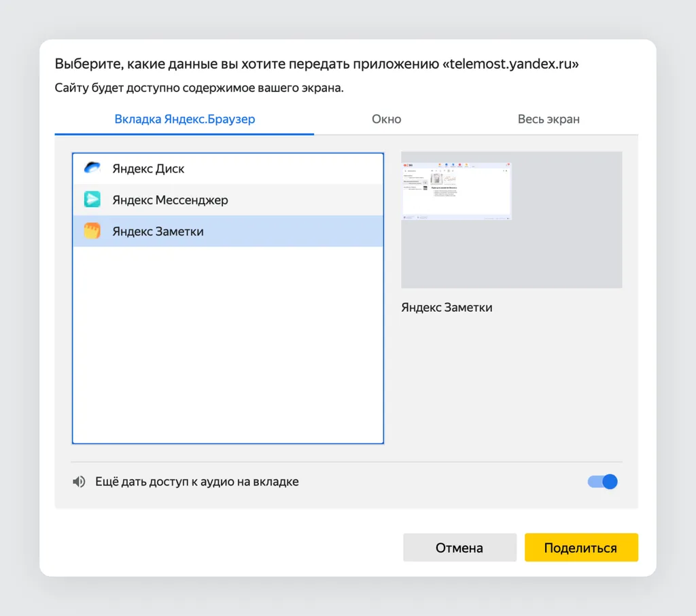Click the speaker audio icon
Screen dimensions: 696x616
[x=79, y=482]
